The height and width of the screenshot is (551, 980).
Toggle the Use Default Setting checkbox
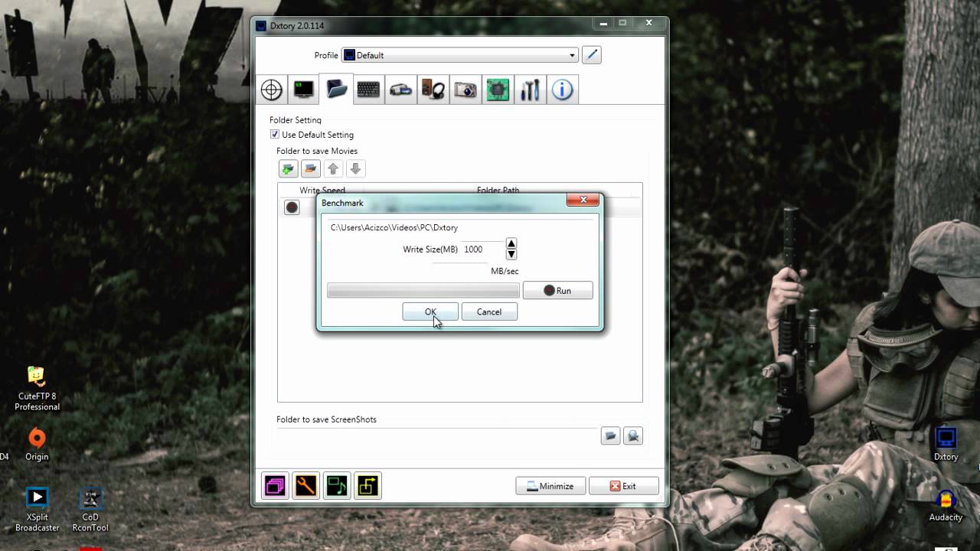click(x=275, y=135)
